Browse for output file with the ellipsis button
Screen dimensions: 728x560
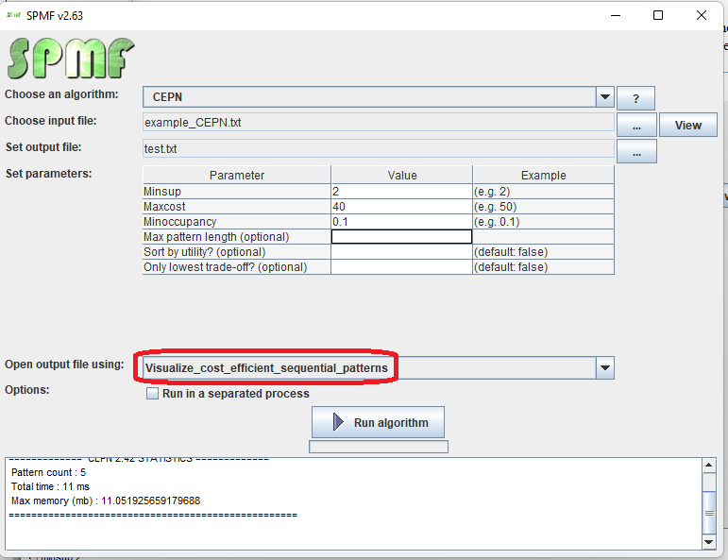pos(636,151)
